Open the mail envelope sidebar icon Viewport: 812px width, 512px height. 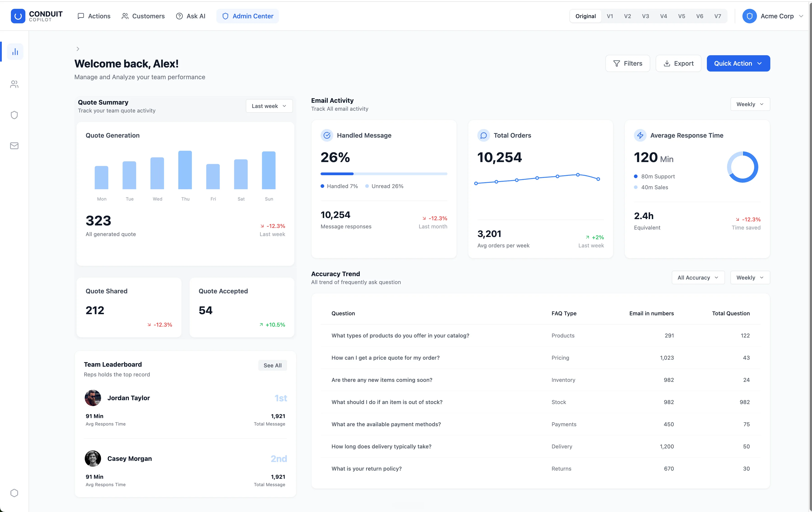14,146
